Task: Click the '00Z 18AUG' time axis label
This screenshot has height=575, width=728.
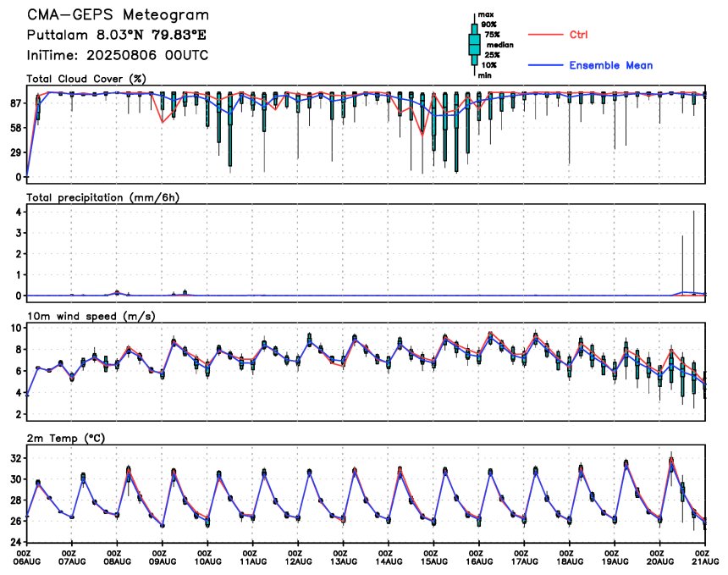Action: coord(570,557)
